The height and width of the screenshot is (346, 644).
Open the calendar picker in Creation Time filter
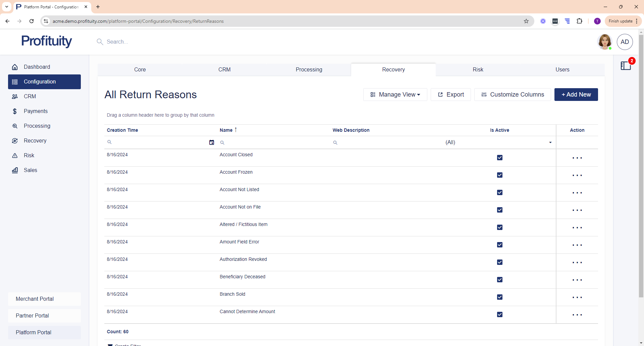[x=212, y=142]
